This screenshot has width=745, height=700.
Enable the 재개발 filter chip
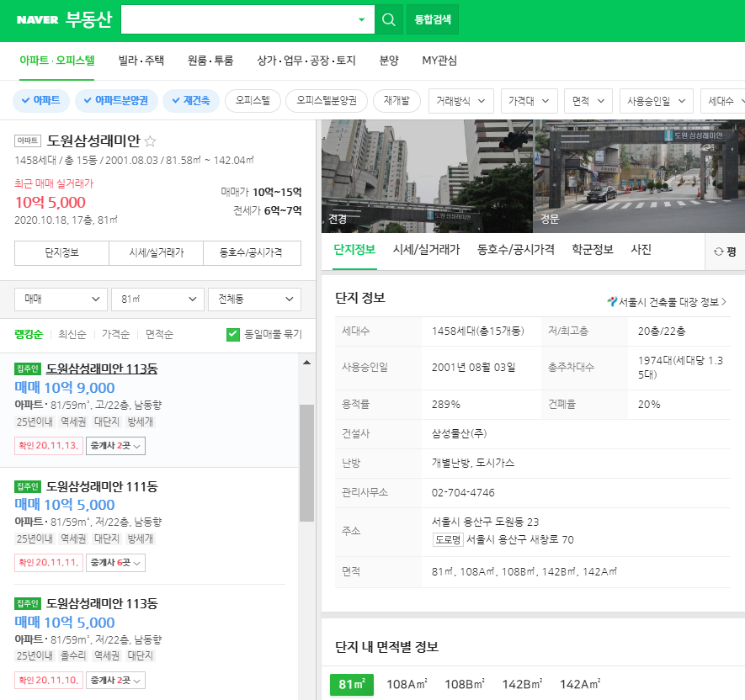pos(396,101)
